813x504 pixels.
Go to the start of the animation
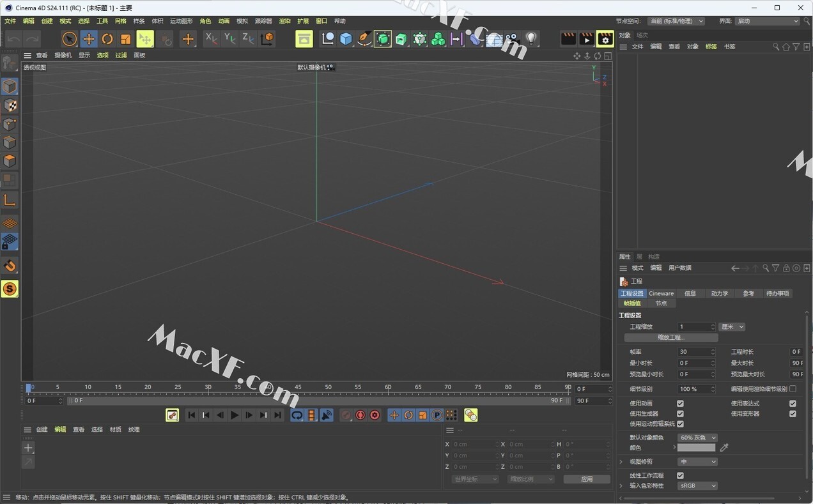point(191,415)
